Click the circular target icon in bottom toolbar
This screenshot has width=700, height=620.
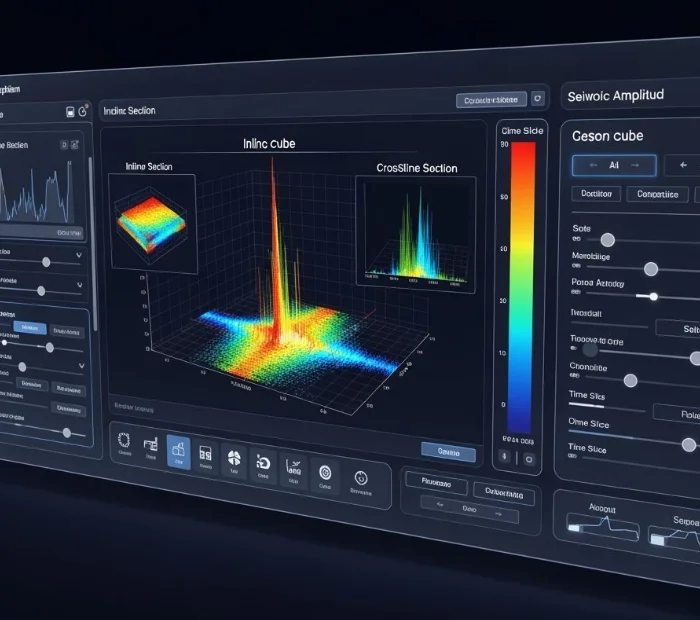(323, 472)
